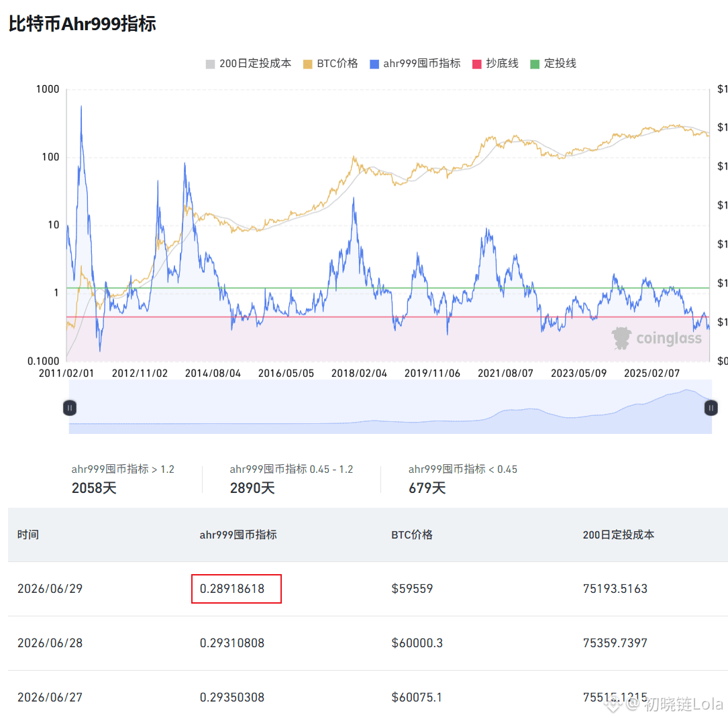Toggle the BTC价格 legend series

coord(330,64)
